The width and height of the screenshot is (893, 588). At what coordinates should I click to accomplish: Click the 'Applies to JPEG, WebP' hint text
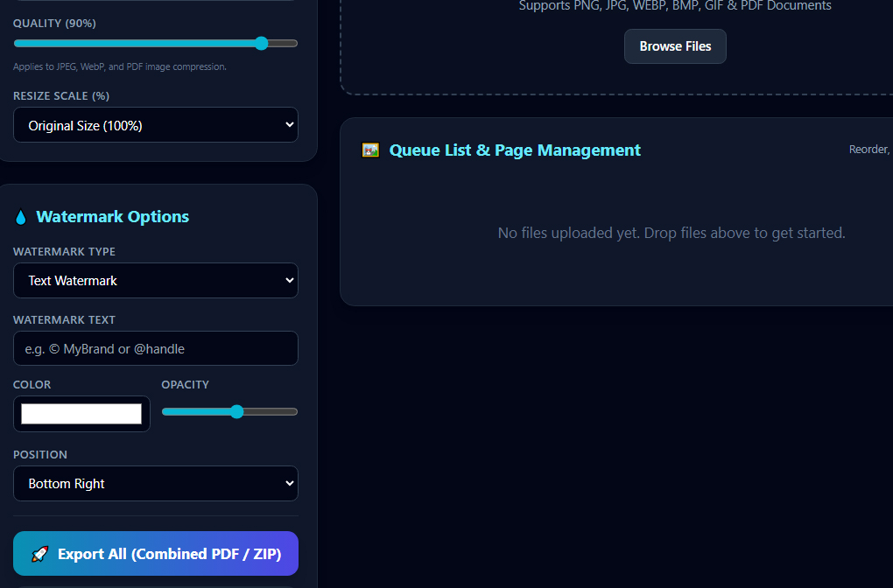coord(120,66)
